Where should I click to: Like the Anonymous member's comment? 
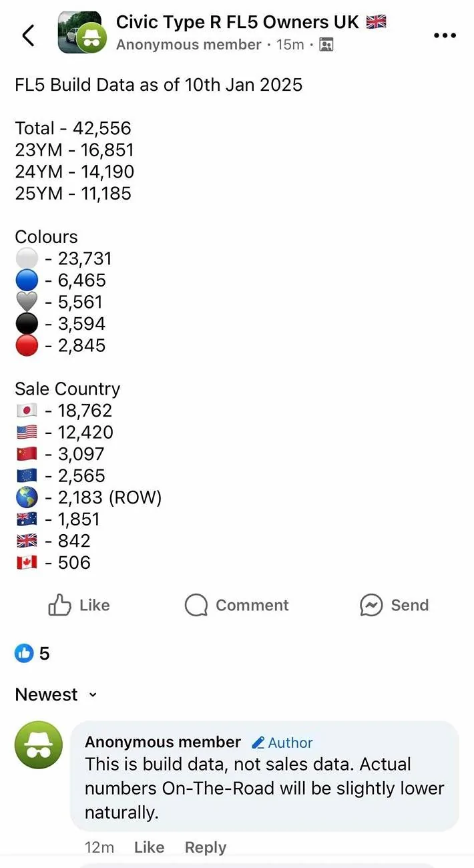(x=148, y=847)
